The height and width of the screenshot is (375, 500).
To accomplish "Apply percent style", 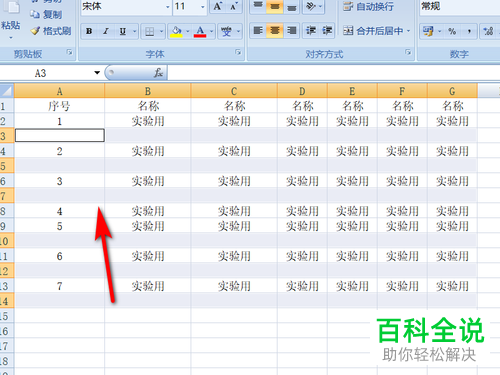I will tap(452, 31).
